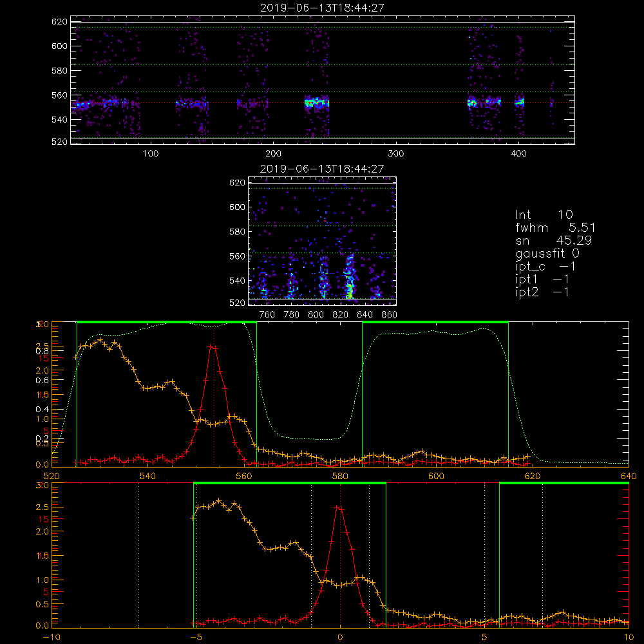Click x-axis tick label 820 of middle image

341,315
